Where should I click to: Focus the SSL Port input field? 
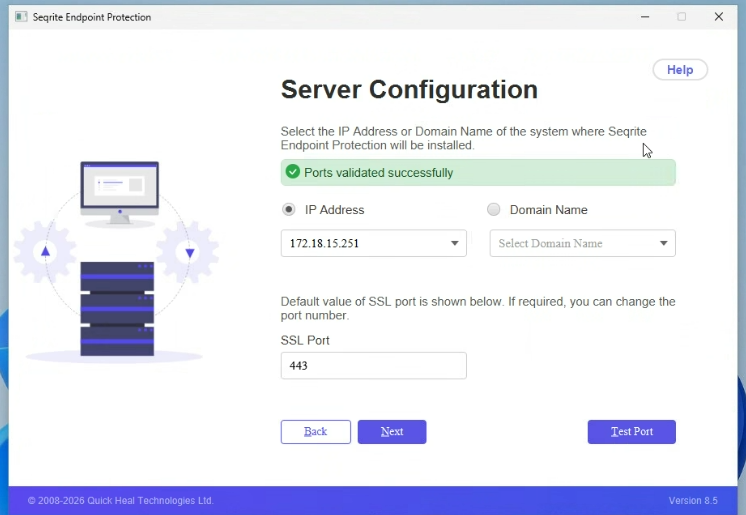[x=373, y=366]
